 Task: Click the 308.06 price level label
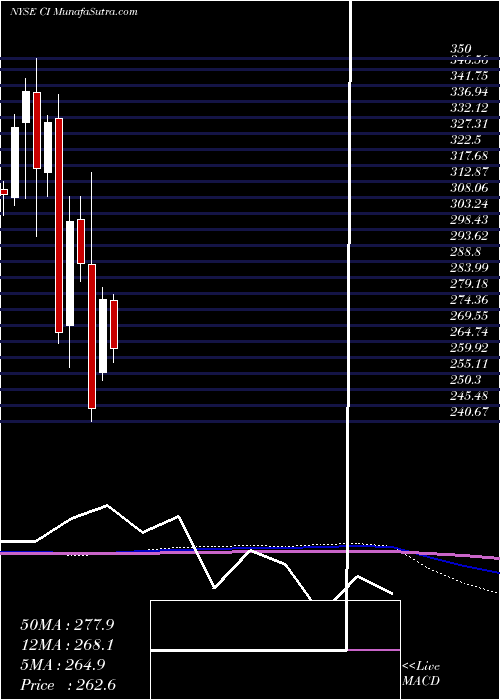coord(469,188)
